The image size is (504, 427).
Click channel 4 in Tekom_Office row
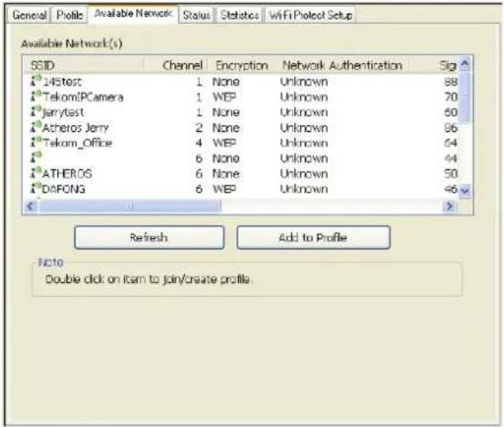199,143
